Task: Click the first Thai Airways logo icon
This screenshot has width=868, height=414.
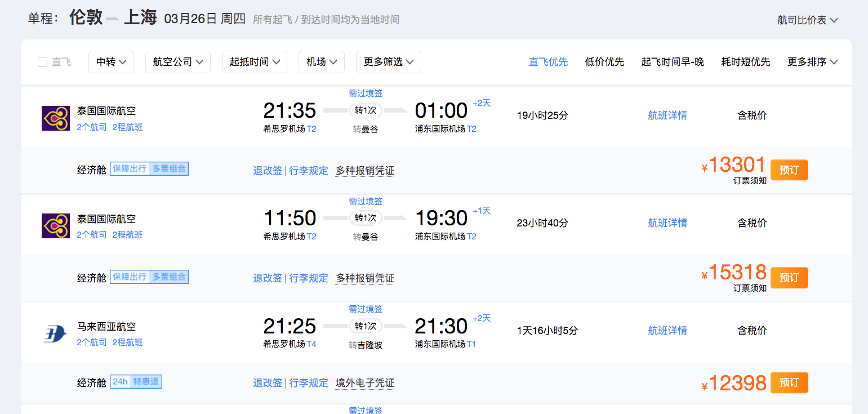Action: (56, 118)
